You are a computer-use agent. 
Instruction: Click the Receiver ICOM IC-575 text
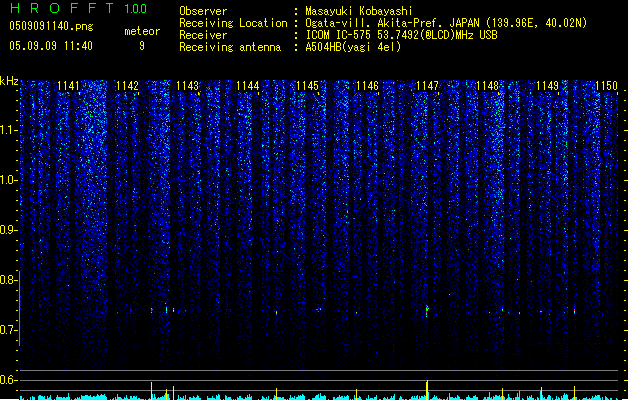[401, 35]
